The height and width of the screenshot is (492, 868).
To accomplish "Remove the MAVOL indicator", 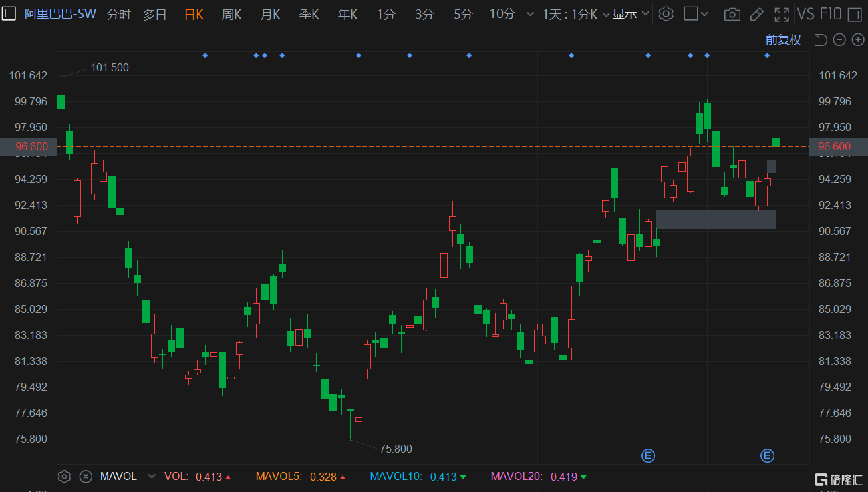I will click(86, 477).
